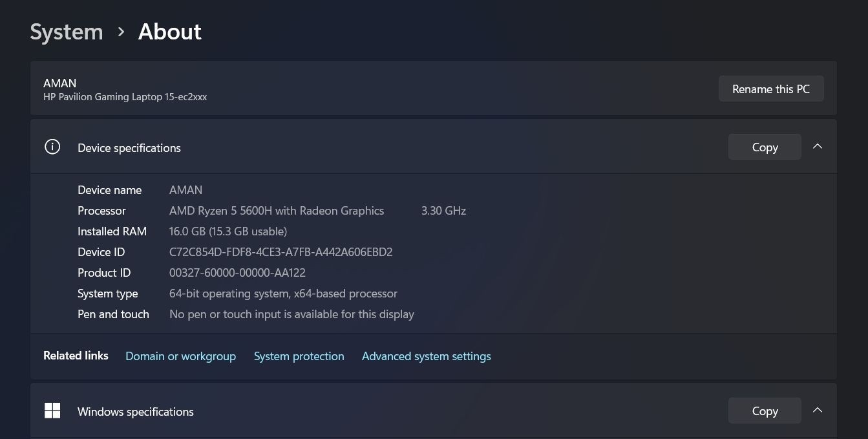868x439 pixels.
Task: Click the Windows specifications header text
Action: point(136,412)
